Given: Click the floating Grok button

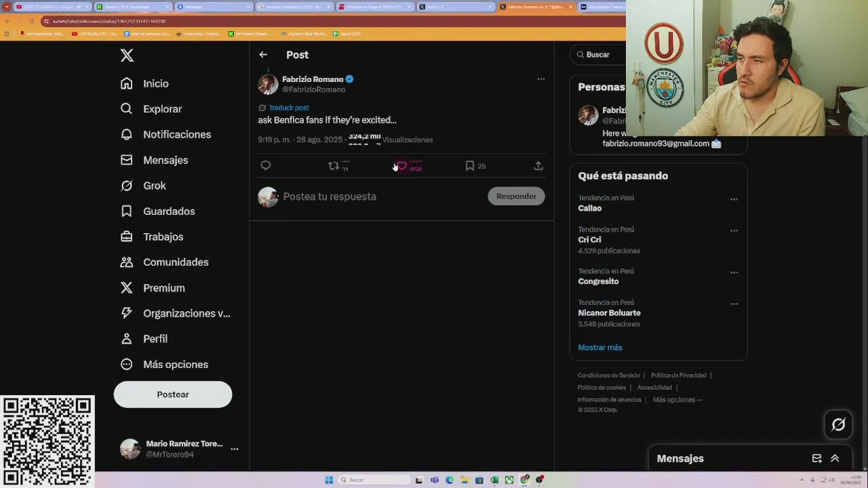Looking at the screenshot, I should click(x=839, y=425).
